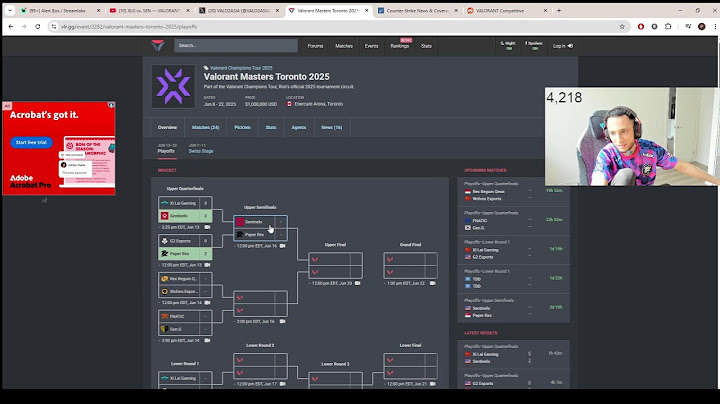The height and width of the screenshot is (404, 720).
Task: Click the Wolves Esports bracket logo
Action: pyautogui.click(x=164, y=292)
